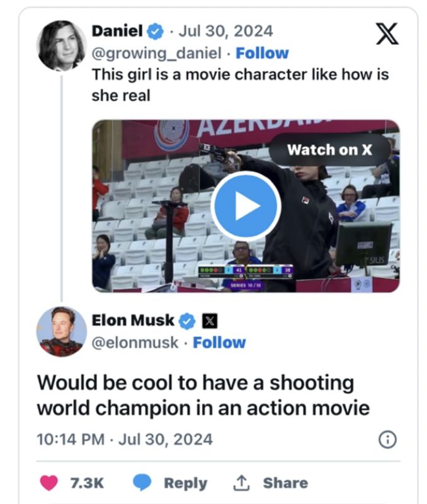Open the tweet info icon
The height and width of the screenshot is (504, 427).
tap(387, 439)
